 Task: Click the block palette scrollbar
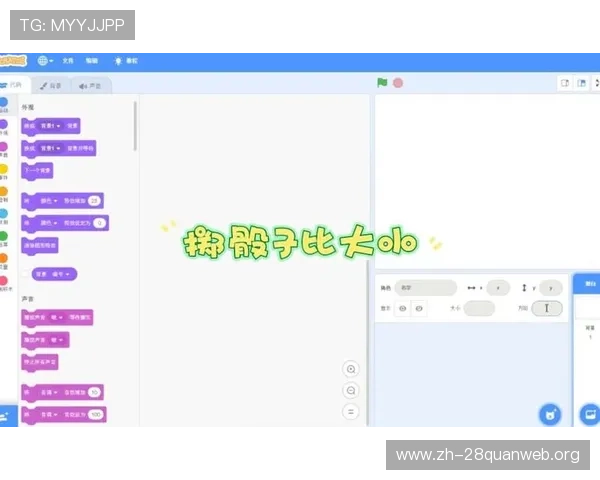point(135,126)
